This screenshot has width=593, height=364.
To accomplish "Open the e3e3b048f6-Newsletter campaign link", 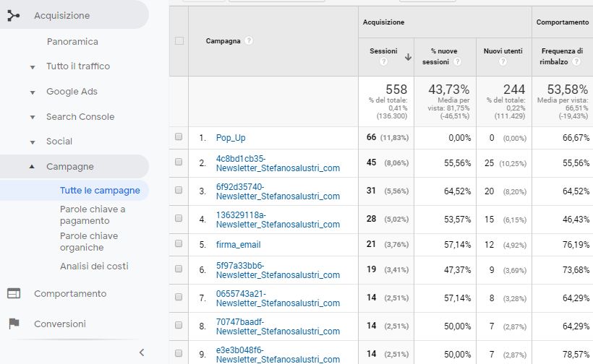I will coord(278,355).
